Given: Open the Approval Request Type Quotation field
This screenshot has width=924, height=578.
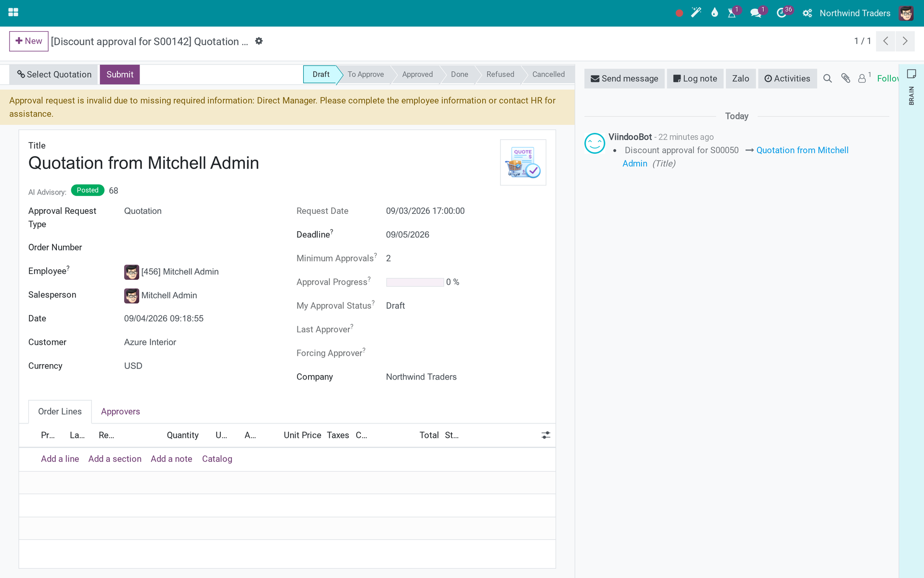Looking at the screenshot, I should pyautogui.click(x=143, y=211).
